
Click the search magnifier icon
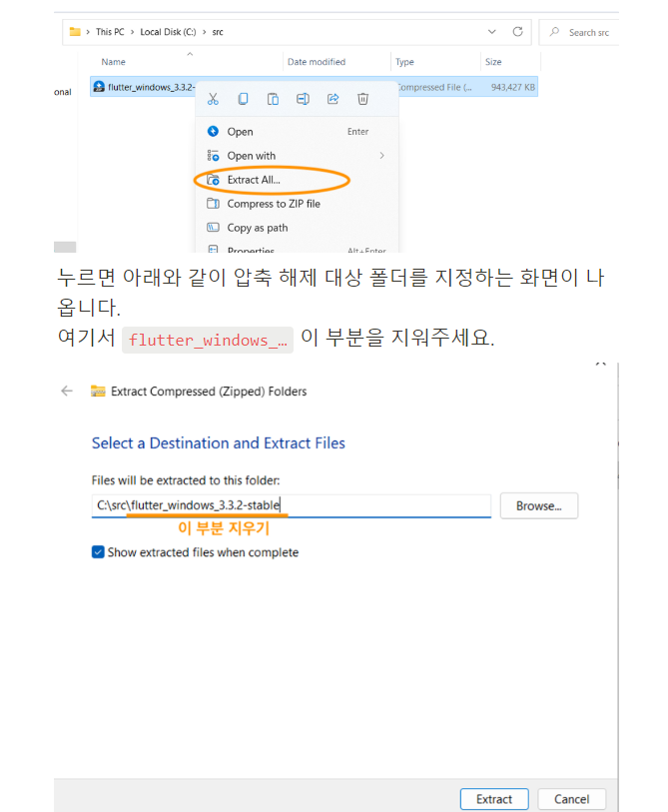554,32
